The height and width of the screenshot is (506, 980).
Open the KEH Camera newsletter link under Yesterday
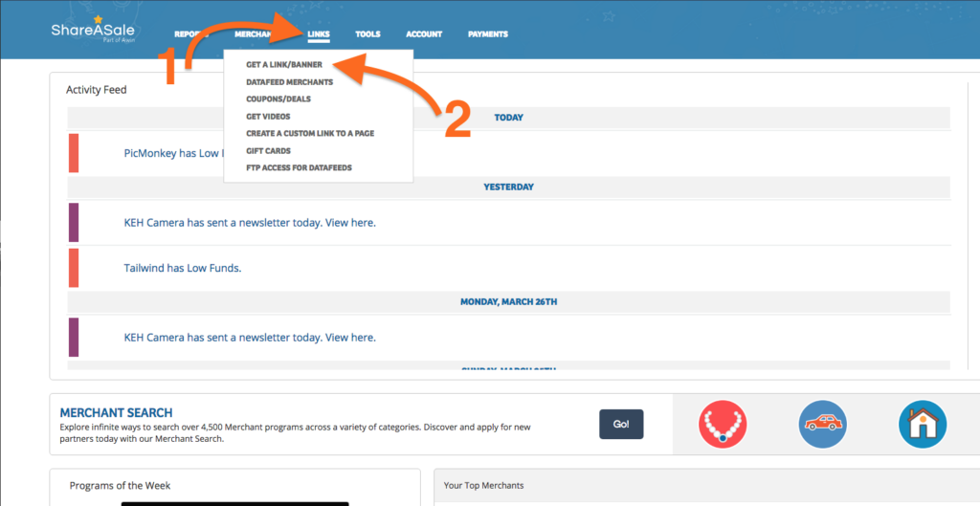[x=250, y=222]
